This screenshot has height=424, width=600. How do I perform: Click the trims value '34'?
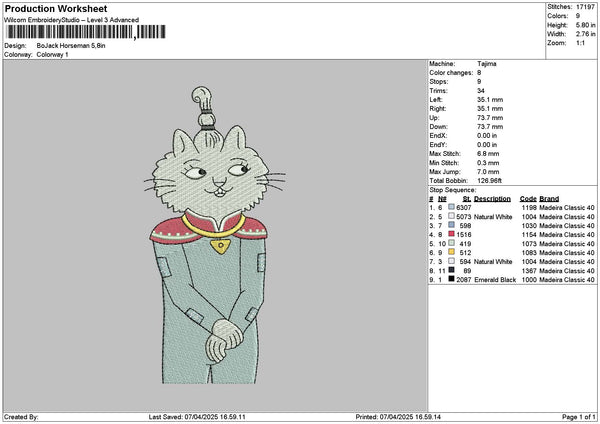481,91
